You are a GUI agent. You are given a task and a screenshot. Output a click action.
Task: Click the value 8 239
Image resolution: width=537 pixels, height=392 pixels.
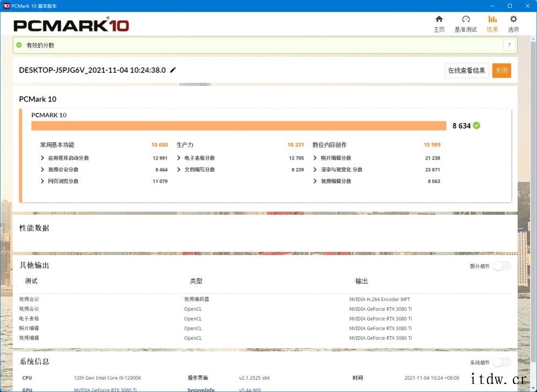click(x=297, y=170)
